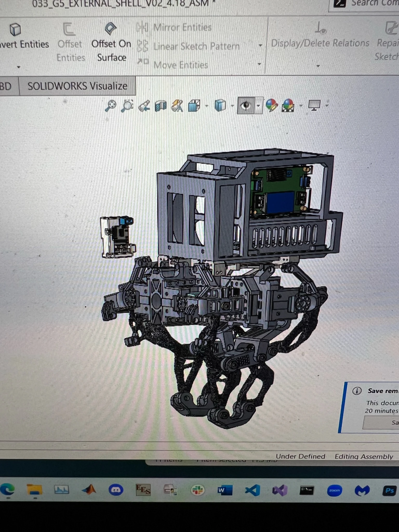Open Slack from the taskbar
The image size is (399, 532).
click(x=198, y=490)
